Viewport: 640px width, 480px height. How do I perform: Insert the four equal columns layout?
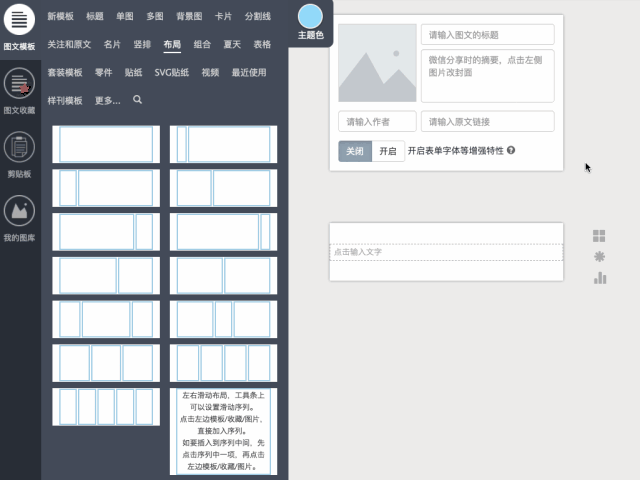tap(223, 363)
